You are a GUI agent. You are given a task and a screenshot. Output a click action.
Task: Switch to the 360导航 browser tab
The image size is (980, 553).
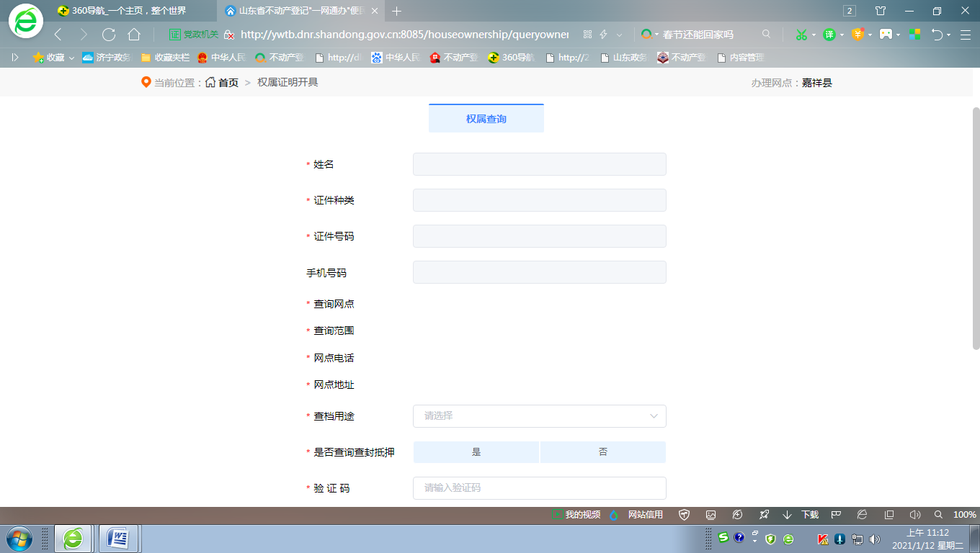coord(130,11)
